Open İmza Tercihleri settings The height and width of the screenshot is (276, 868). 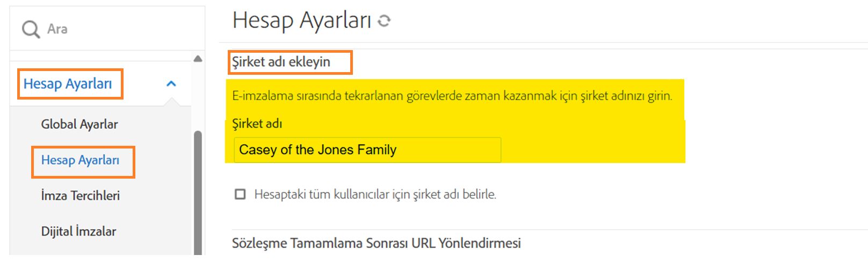81,196
